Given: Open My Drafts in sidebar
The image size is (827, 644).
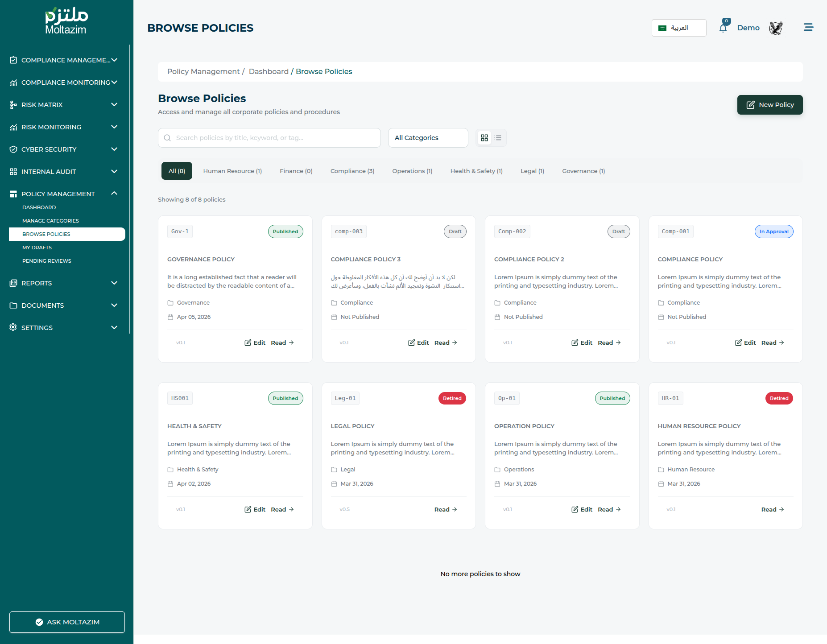Looking at the screenshot, I should tap(37, 248).
